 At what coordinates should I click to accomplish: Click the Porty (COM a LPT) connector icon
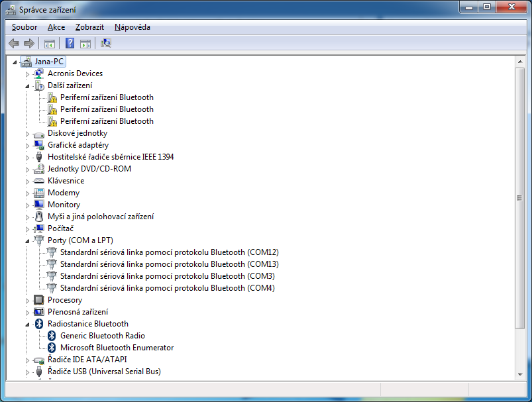point(39,240)
